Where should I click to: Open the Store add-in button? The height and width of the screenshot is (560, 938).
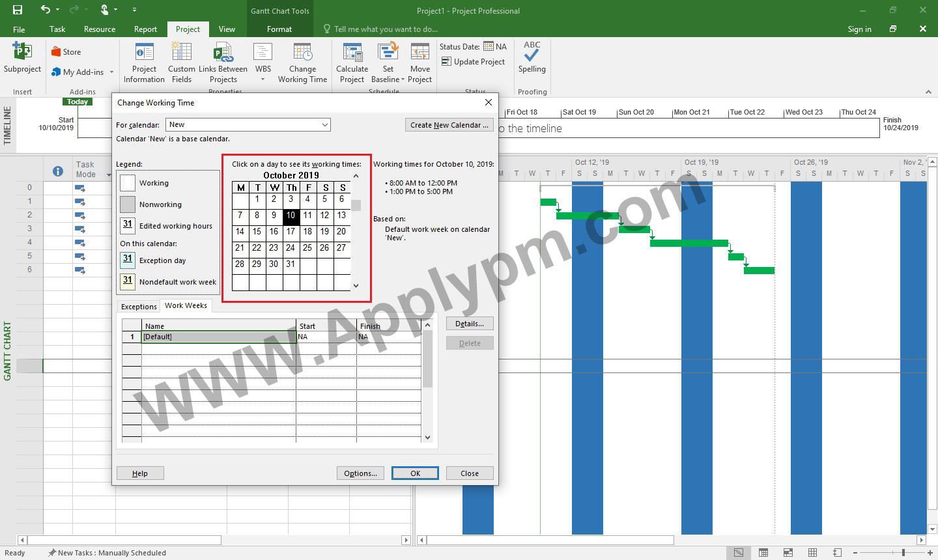point(66,52)
